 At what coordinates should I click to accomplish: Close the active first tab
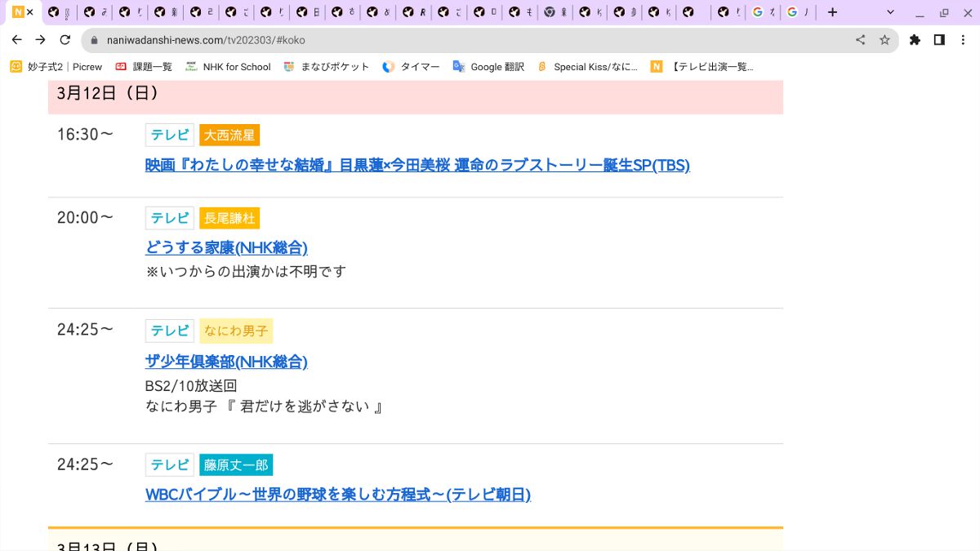click(x=30, y=12)
